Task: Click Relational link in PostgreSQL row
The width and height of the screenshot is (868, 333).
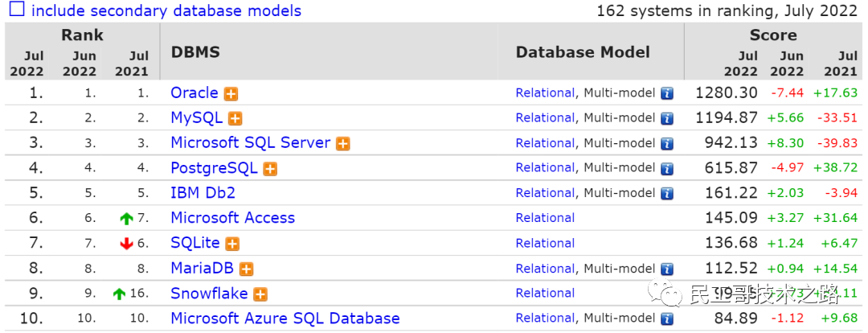Action: click(545, 168)
